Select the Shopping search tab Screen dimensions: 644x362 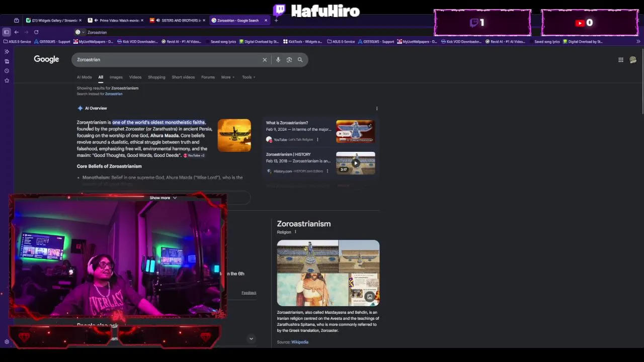156,77
